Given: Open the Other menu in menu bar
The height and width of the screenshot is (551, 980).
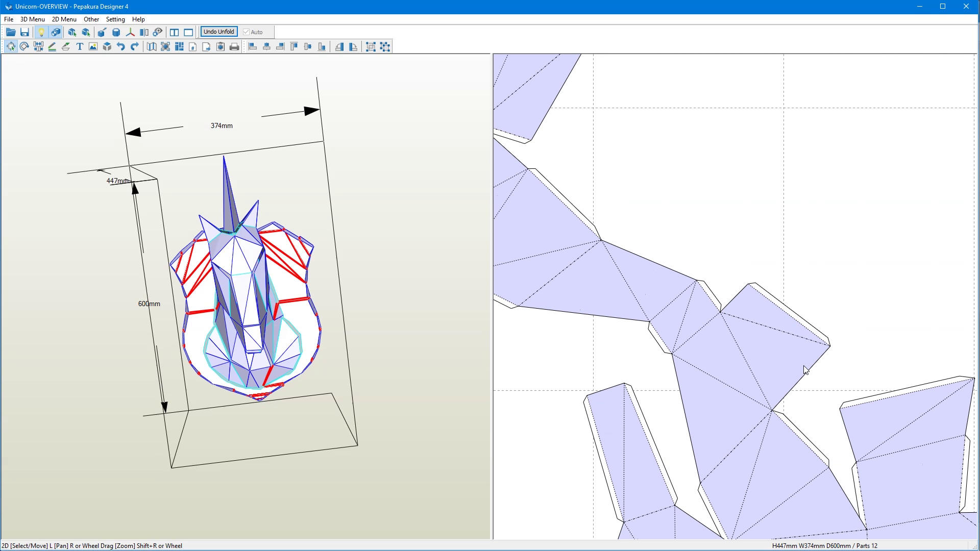Looking at the screenshot, I should (x=91, y=19).
